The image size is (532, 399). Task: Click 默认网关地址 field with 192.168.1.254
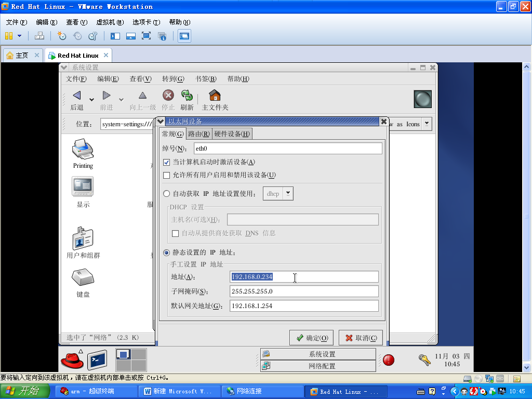click(304, 305)
